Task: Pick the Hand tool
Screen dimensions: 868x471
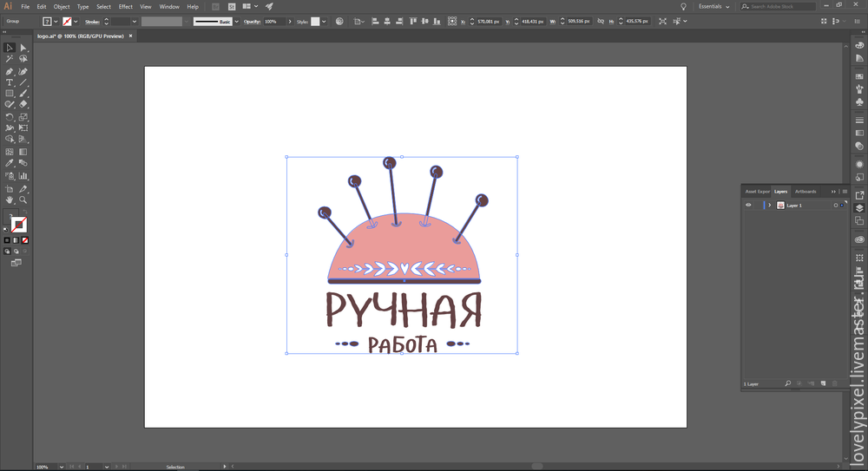Action: 10,200
